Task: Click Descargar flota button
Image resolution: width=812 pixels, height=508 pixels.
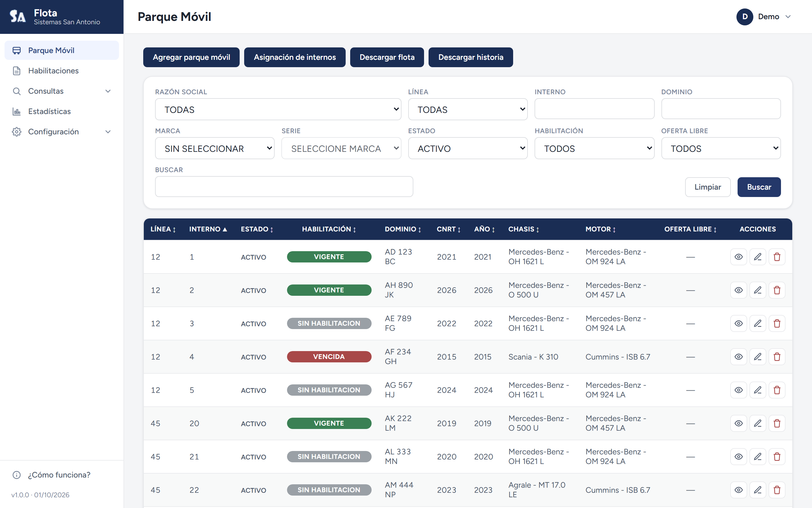Action: click(387, 57)
